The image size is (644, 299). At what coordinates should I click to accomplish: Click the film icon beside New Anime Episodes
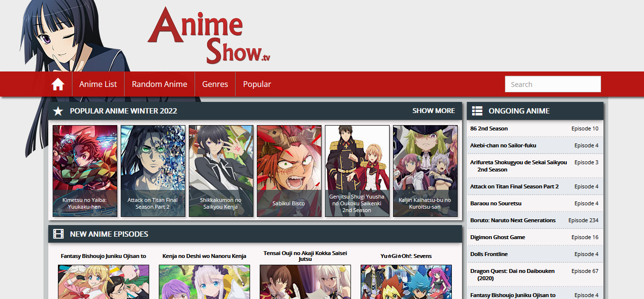[x=58, y=234]
